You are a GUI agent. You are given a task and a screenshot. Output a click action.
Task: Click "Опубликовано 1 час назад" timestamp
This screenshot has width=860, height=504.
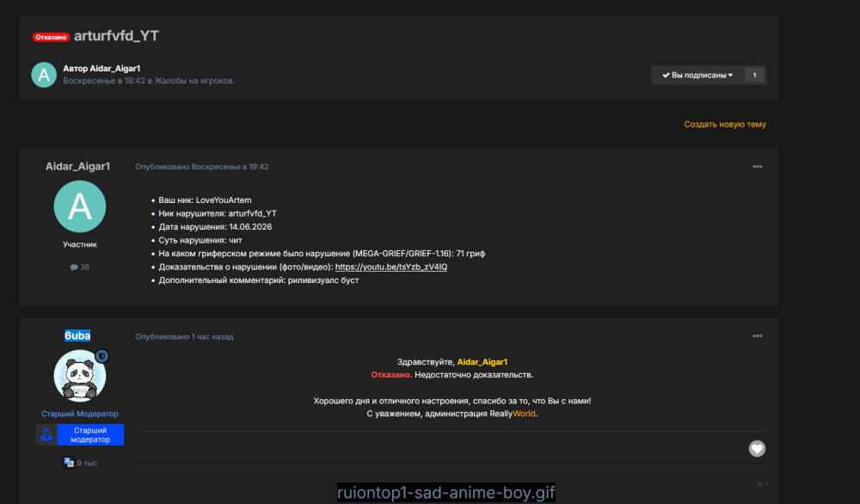[184, 337]
